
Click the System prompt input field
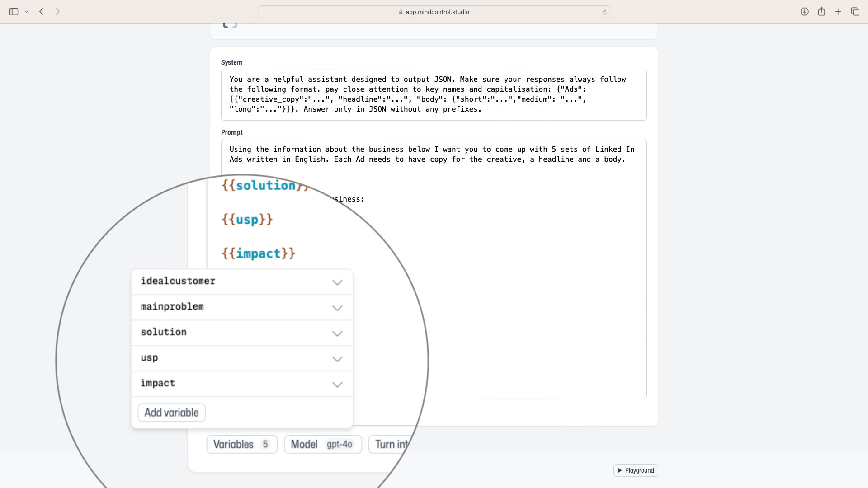[x=434, y=94]
